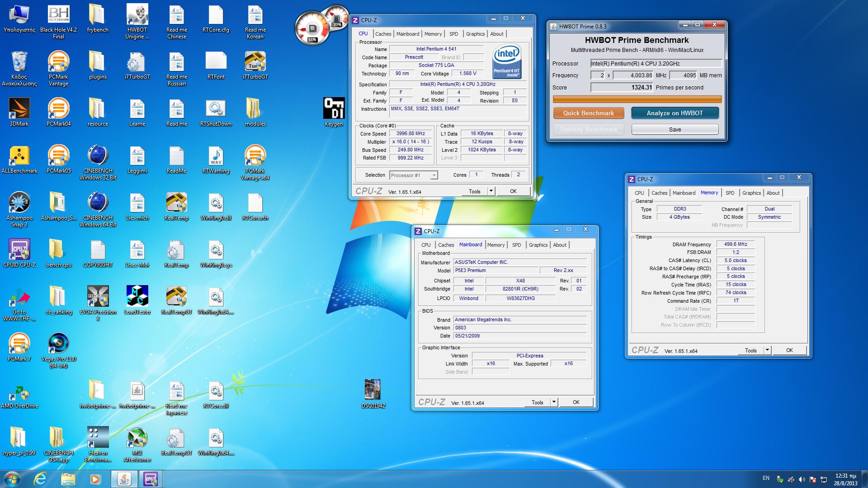
Task: Click Analyze on HWBOT button
Action: (675, 113)
